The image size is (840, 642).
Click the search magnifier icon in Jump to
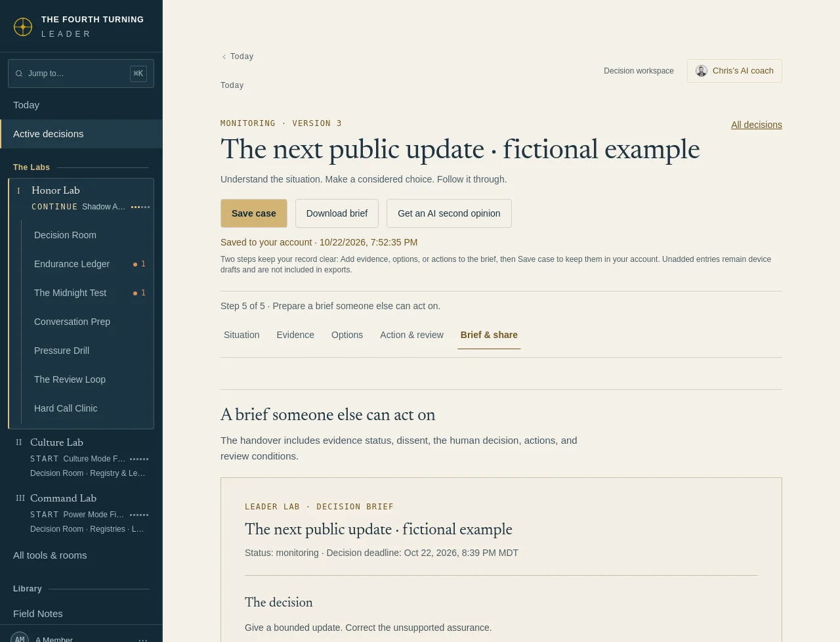tap(19, 74)
